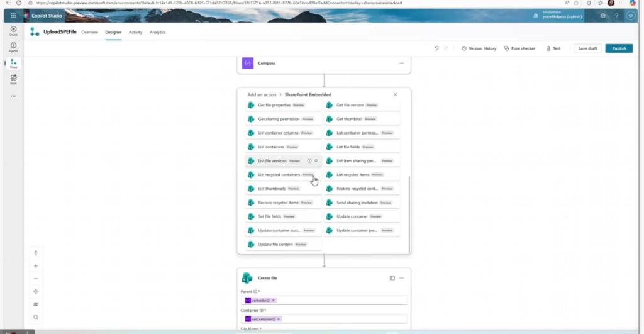This screenshot has height=334, width=644.
Task: Open the Analytics tab
Action: 158,32
